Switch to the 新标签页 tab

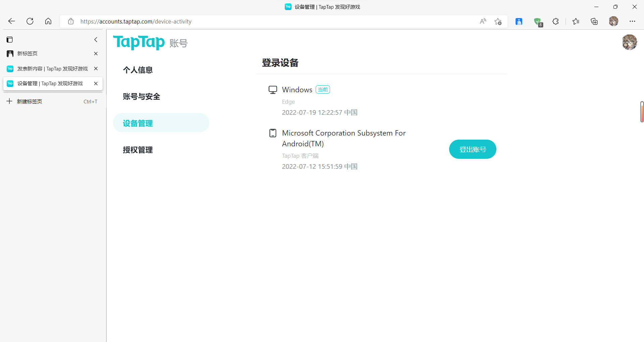pos(53,54)
